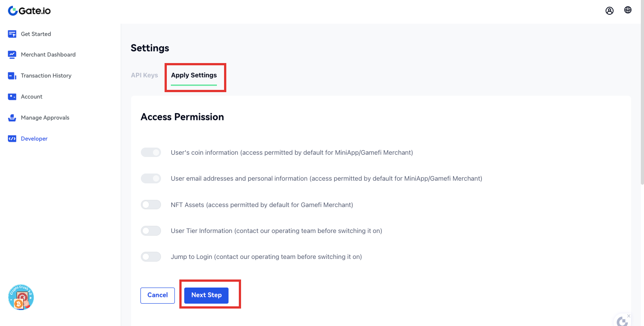The height and width of the screenshot is (326, 644).
Task: Toggle User's coin information access
Action: click(x=151, y=152)
